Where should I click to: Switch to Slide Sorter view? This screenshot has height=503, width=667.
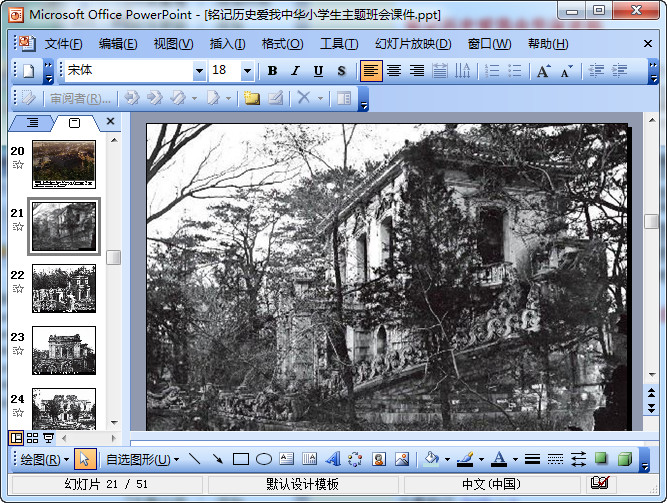[x=32, y=438]
